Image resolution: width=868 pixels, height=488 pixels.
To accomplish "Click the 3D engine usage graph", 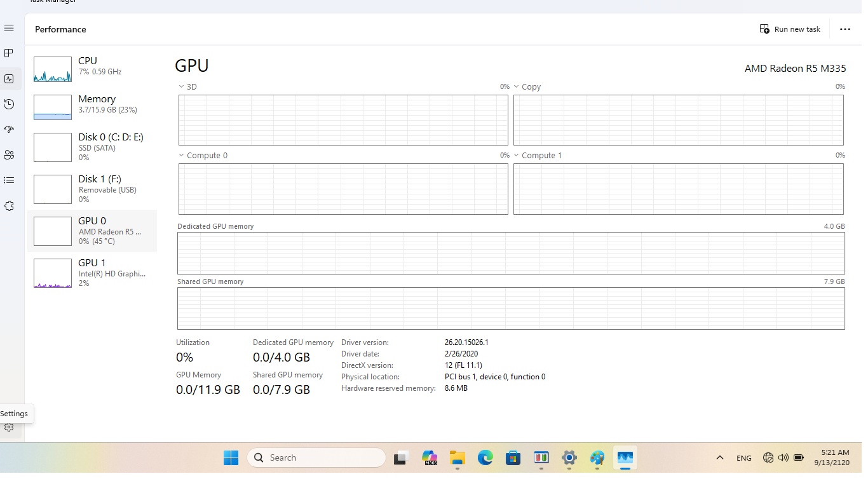I will coord(343,120).
